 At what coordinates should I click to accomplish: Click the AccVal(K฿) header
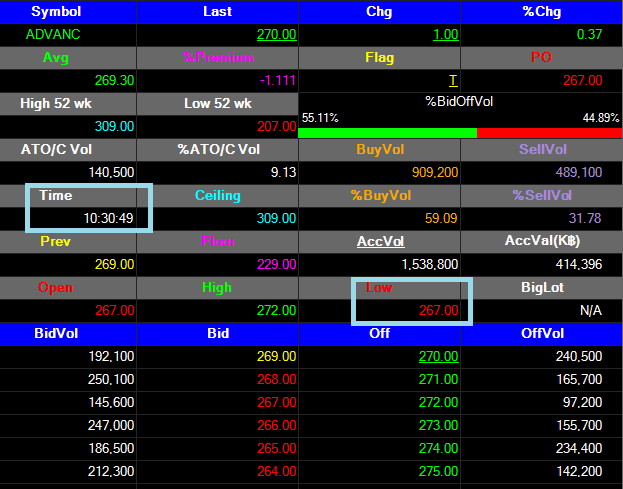pos(542,241)
